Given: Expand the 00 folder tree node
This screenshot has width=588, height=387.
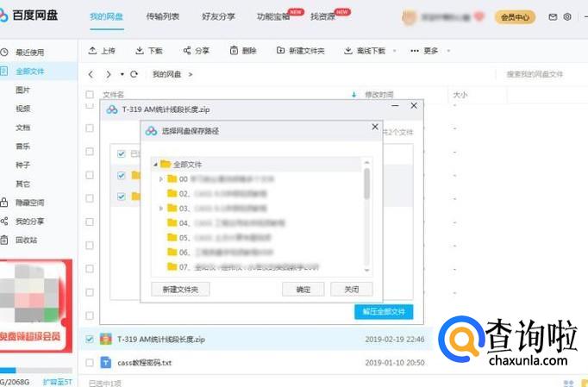Looking at the screenshot, I should tap(161, 179).
